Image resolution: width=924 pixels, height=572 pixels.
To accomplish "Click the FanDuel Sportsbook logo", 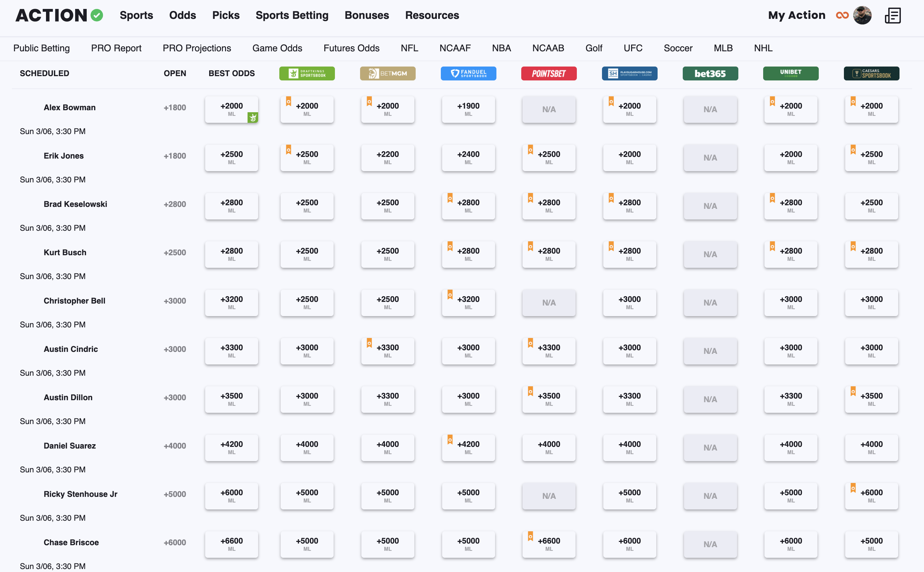I will (468, 73).
